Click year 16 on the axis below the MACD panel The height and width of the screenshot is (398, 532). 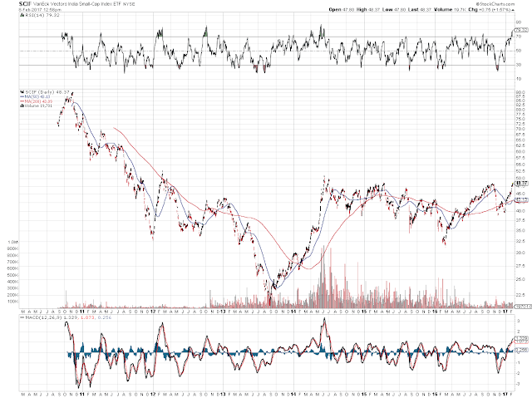pyautogui.click(x=435, y=395)
